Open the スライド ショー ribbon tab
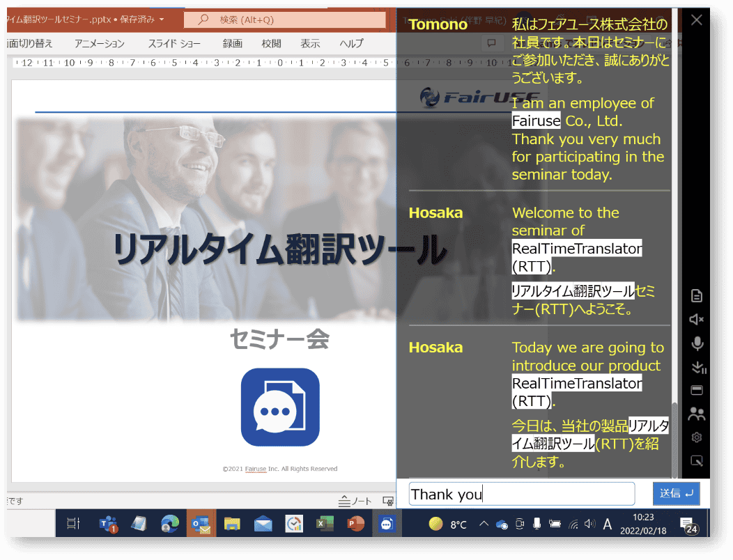 pos(174,43)
